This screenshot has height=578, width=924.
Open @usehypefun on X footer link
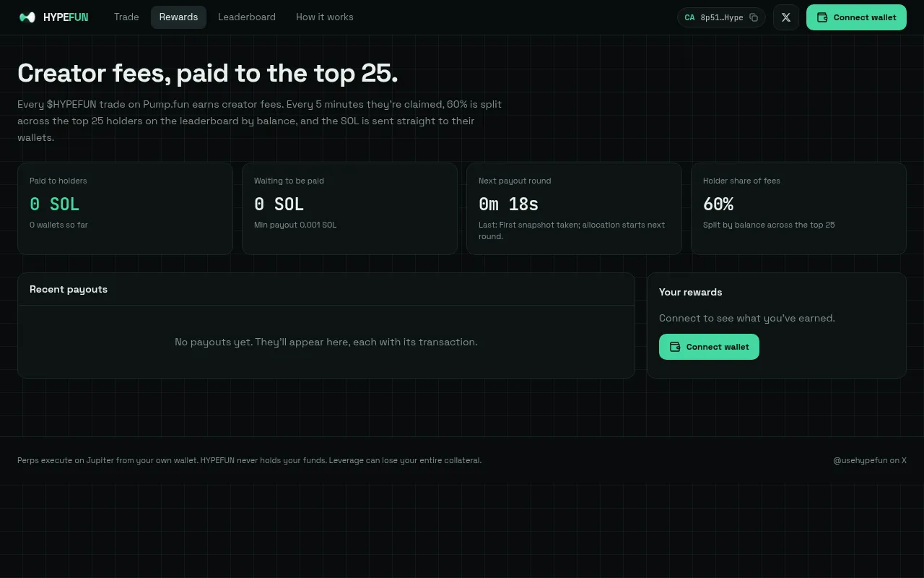pyautogui.click(x=870, y=460)
